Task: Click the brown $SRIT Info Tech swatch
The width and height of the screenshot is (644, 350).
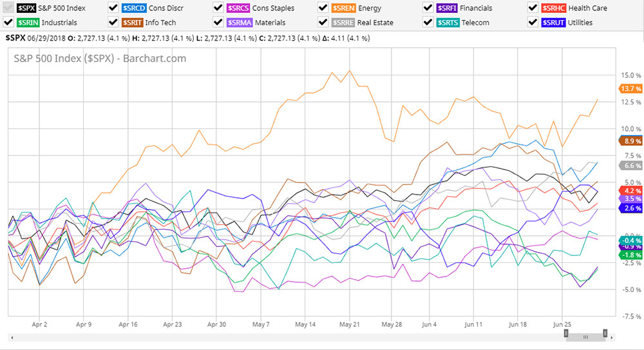Action: pyautogui.click(x=133, y=22)
